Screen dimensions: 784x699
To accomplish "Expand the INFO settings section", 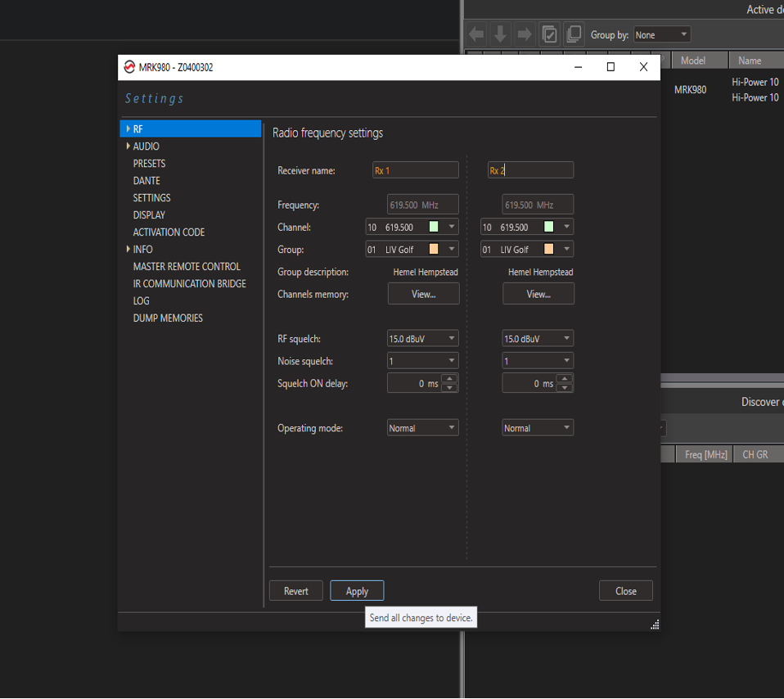I will tap(128, 249).
